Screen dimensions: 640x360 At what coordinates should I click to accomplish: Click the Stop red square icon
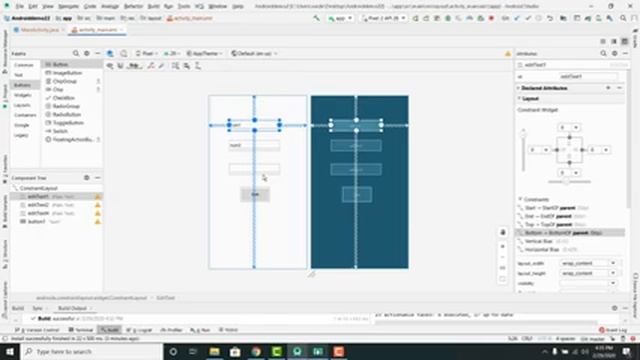click(x=491, y=18)
